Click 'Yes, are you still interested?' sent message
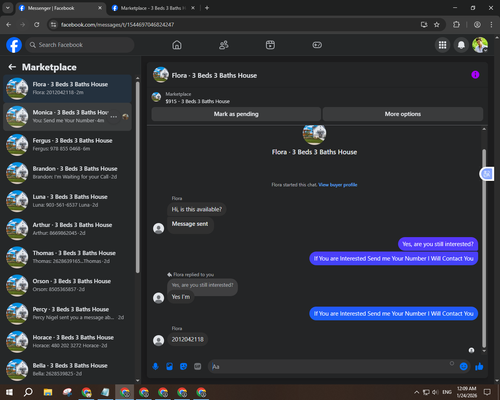Viewport: 500px width, 400px height. [438, 244]
